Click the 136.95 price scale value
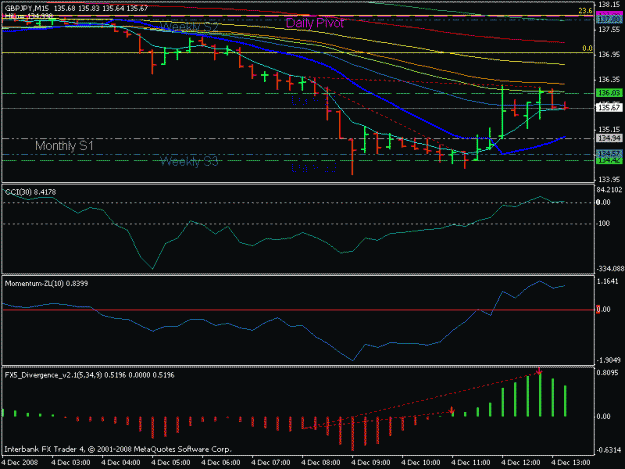Image resolution: width=625 pixels, height=469 pixels. [609, 55]
